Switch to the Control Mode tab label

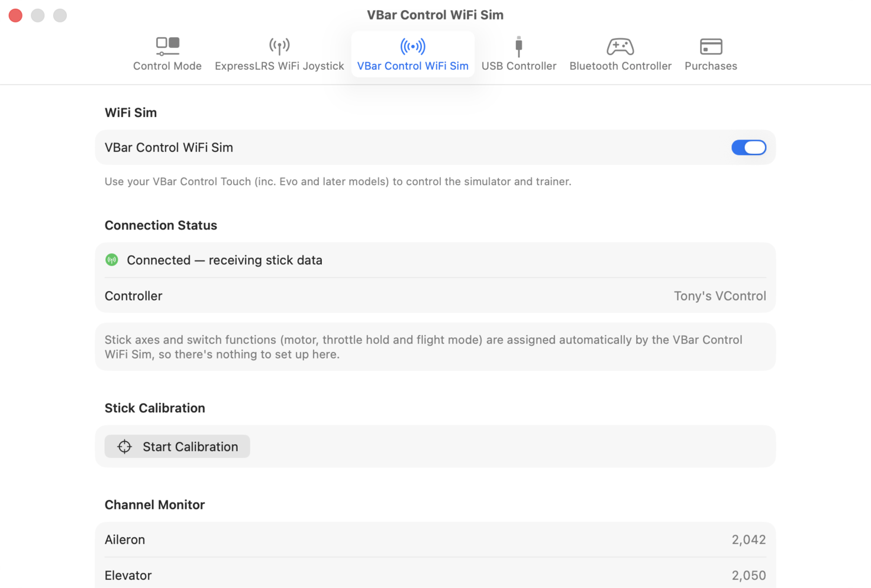[167, 66]
